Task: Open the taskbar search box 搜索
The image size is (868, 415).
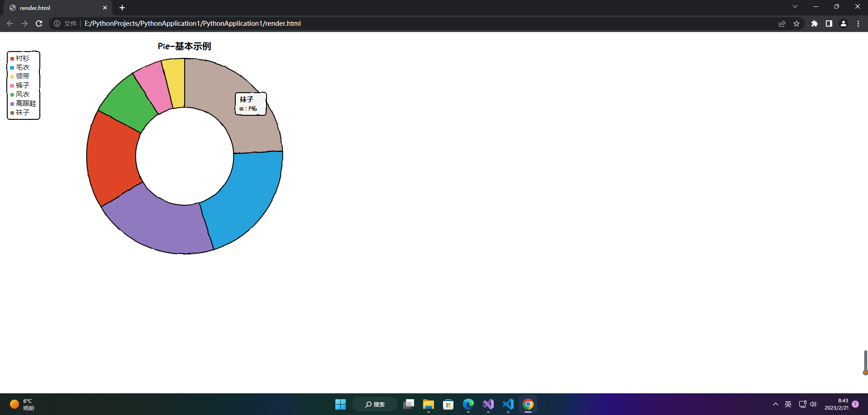Action: click(375, 404)
